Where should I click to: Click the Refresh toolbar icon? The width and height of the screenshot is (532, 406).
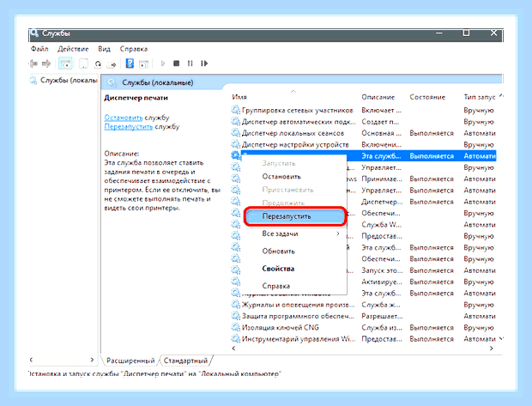pos(98,64)
